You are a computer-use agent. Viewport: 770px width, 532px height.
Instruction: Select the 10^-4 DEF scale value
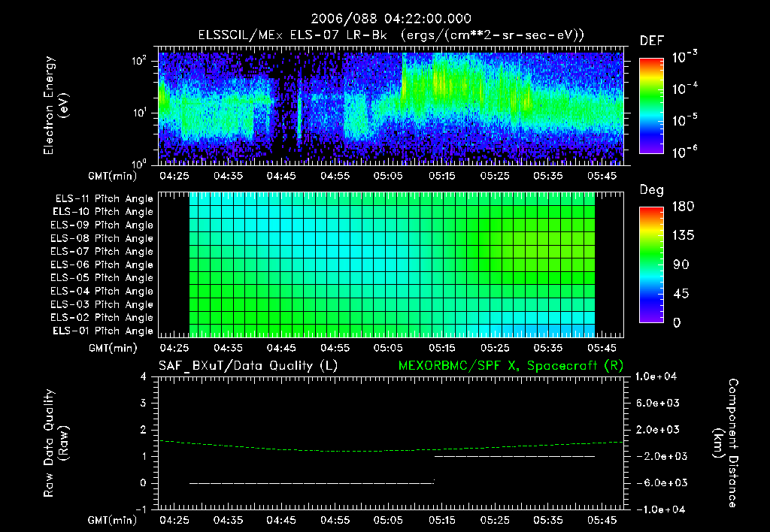click(685, 89)
